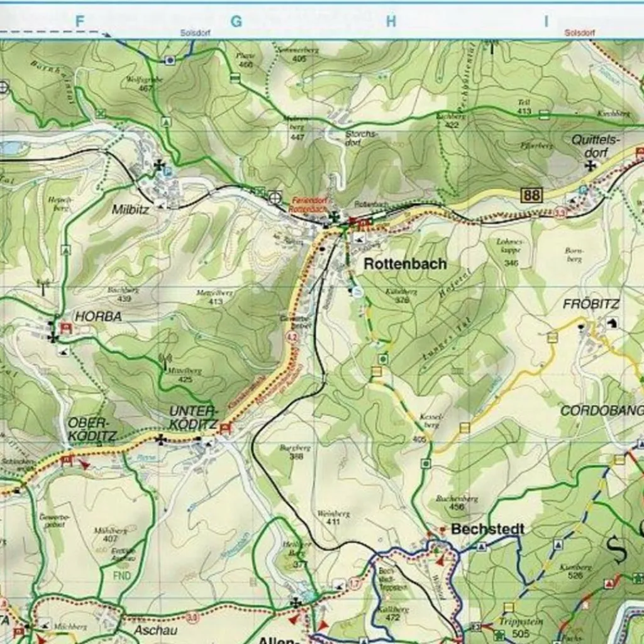The height and width of the screenshot is (644, 644).
Task: Click the route 88 road shield
Action: coord(531,195)
